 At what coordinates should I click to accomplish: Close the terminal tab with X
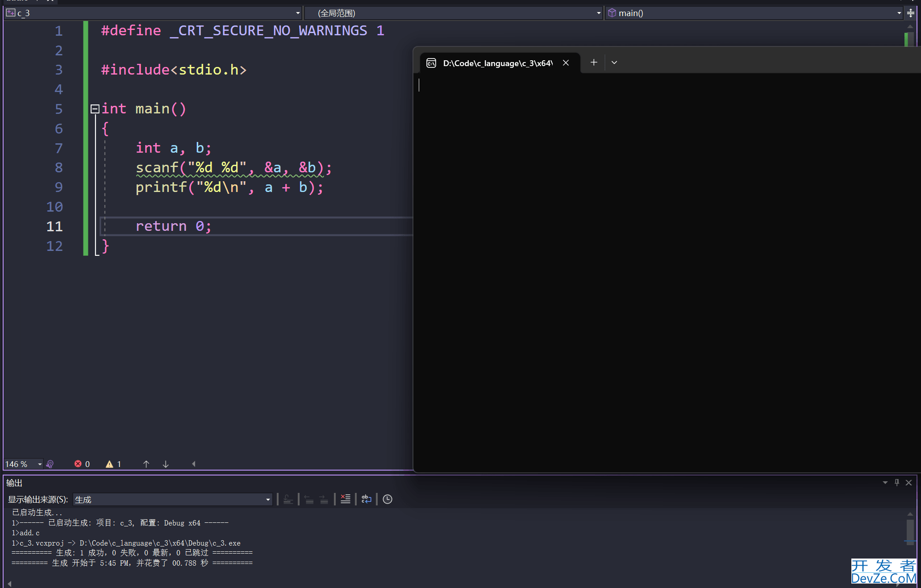[566, 63]
